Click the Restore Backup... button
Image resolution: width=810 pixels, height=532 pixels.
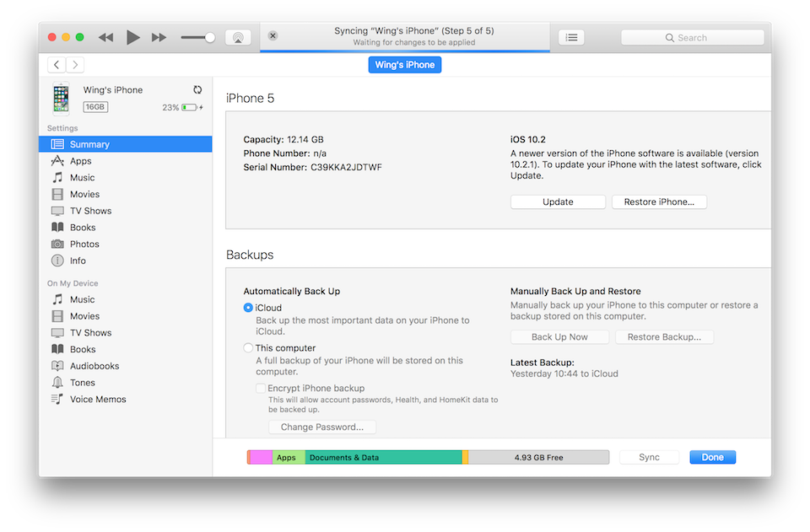point(664,337)
